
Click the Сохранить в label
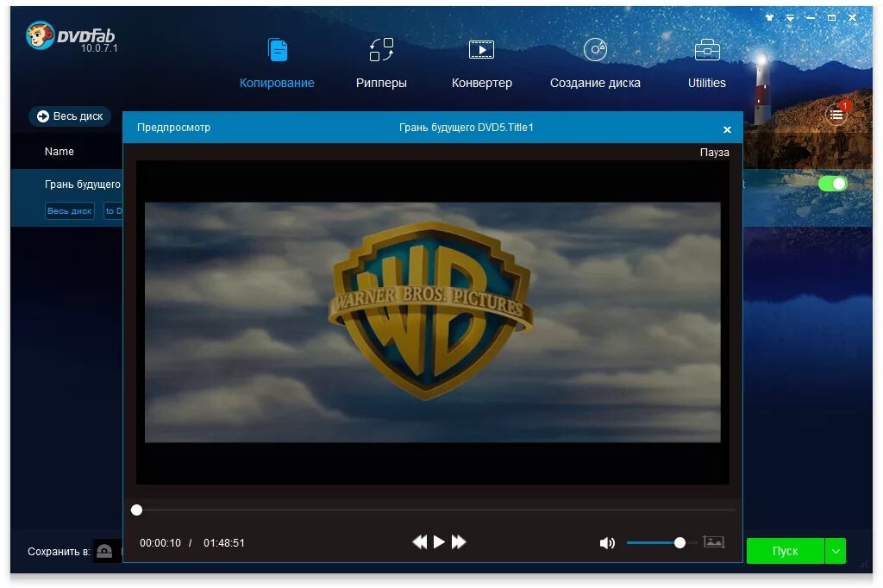pyautogui.click(x=59, y=552)
